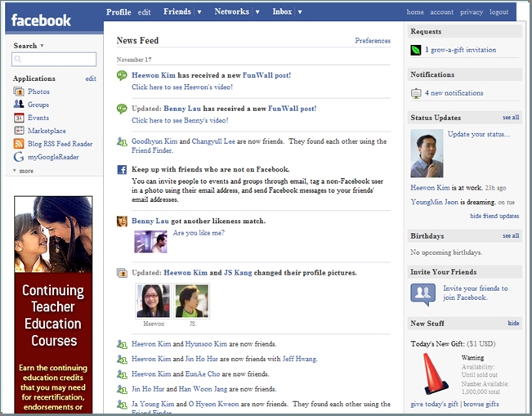Open 1 grow-a-gift invitation
Image resolution: width=532 pixels, height=416 pixels.
pos(460,50)
